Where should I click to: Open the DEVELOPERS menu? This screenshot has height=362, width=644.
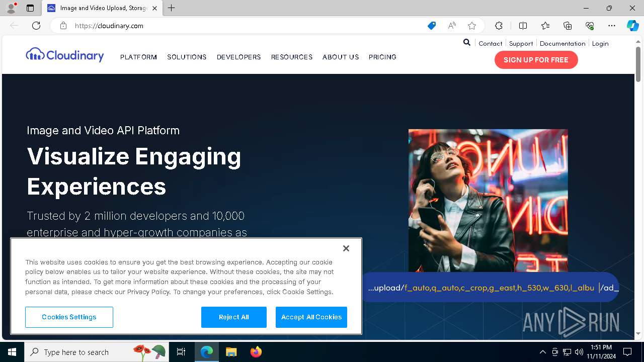[238, 57]
